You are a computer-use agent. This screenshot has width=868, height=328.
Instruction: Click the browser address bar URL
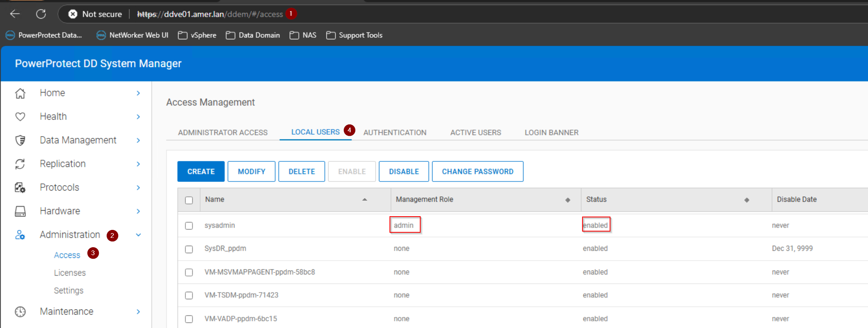coord(210,14)
